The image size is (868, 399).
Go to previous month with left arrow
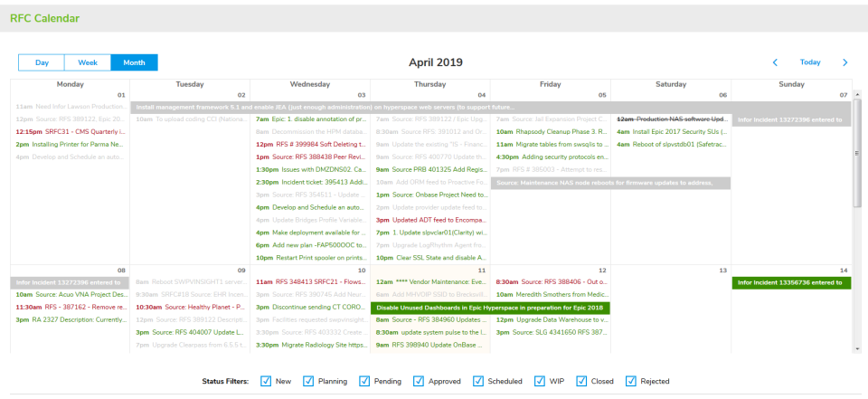pyautogui.click(x=775, y=62)
